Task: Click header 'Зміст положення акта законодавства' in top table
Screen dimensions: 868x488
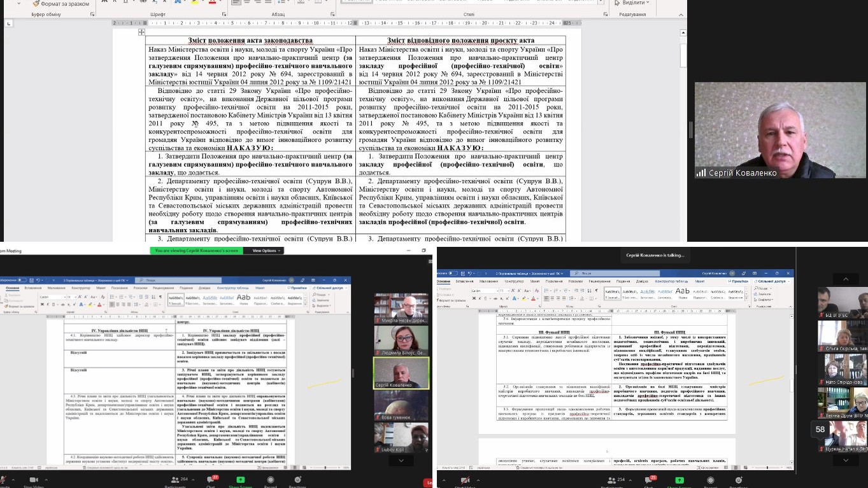Action: point(250,40)
